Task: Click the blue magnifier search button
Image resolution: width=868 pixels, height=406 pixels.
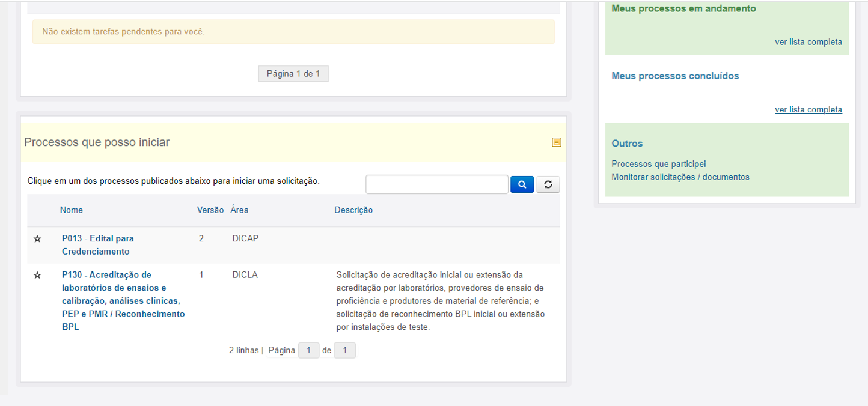Action: pos(522,184)
